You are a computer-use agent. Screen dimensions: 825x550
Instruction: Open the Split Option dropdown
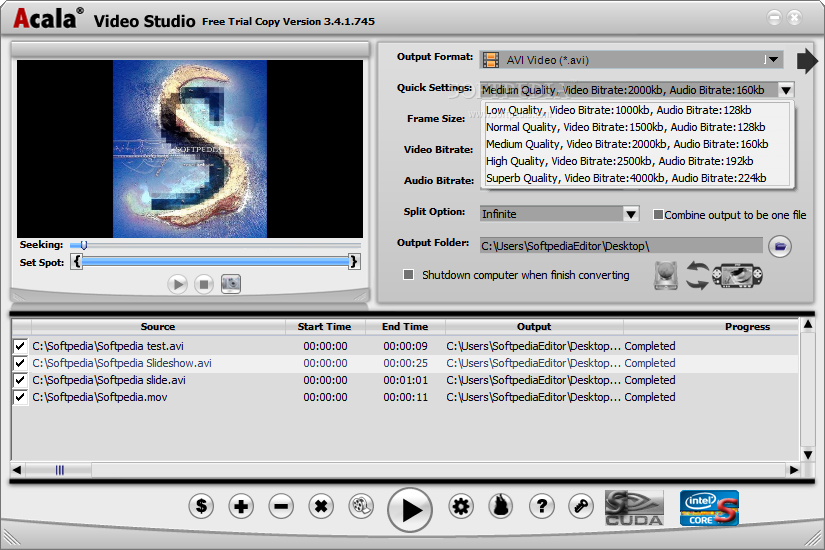coord(631,214)
